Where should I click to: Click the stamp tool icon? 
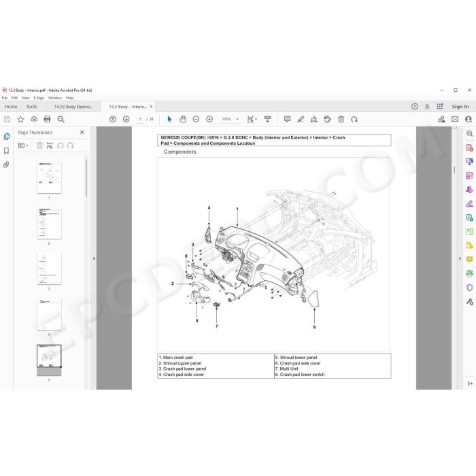point(327,119)
